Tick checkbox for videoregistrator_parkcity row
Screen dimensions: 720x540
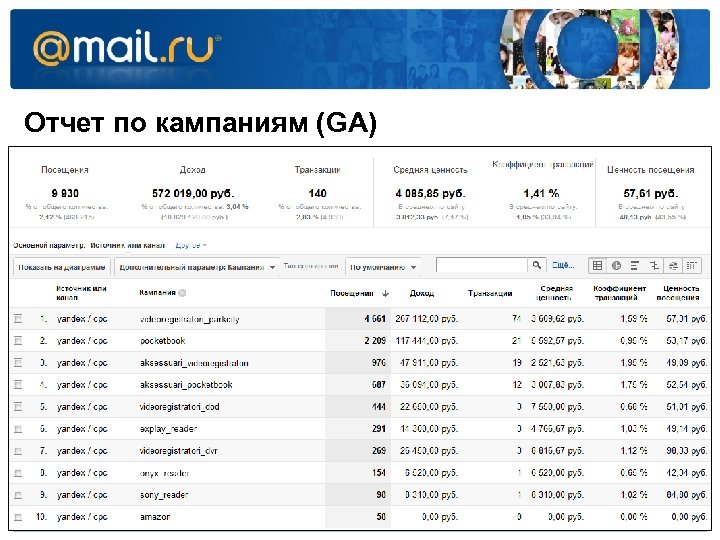[18, 318]
